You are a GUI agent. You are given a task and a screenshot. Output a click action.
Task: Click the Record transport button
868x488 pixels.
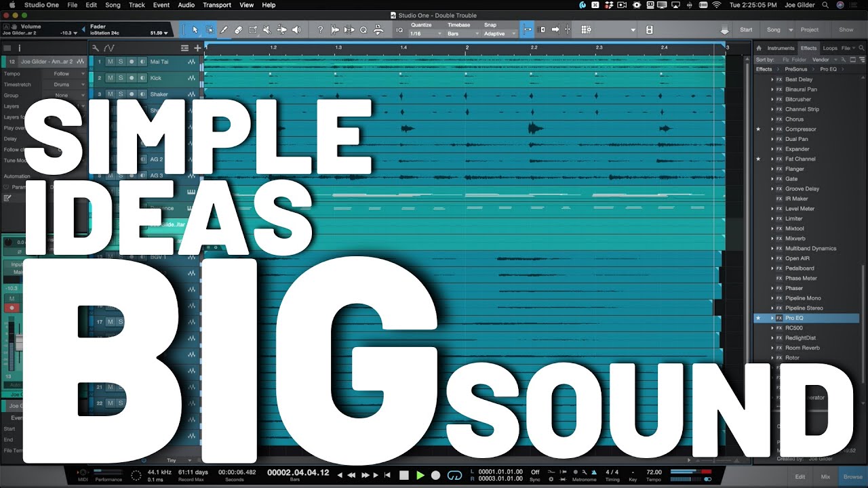tap(436, 475)
